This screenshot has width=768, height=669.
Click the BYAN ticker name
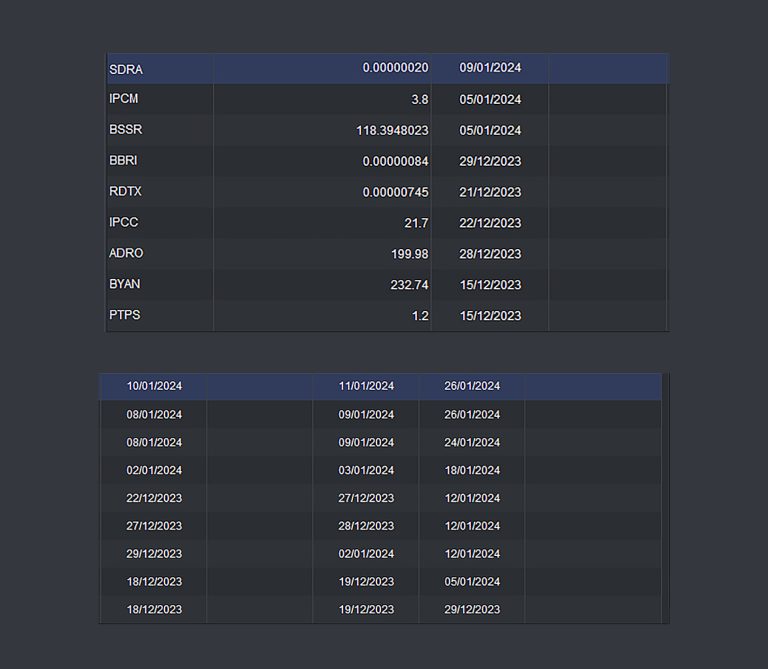coord(125,285)
